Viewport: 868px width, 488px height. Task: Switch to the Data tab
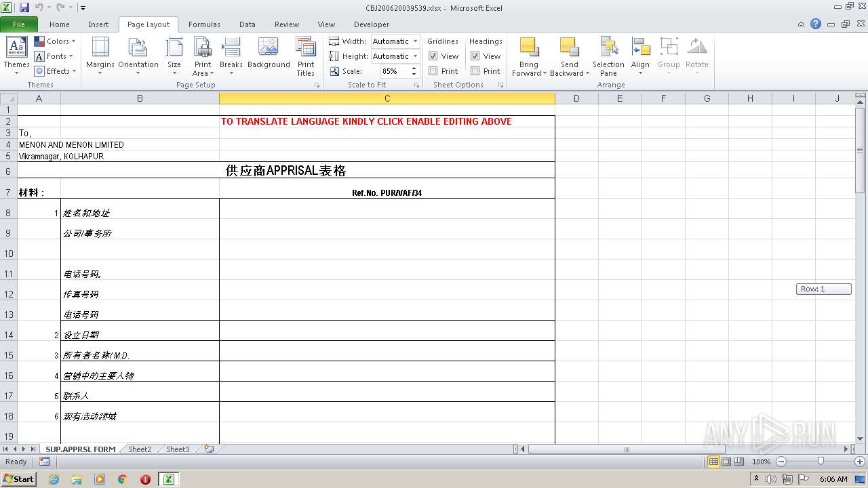[248, 24]
